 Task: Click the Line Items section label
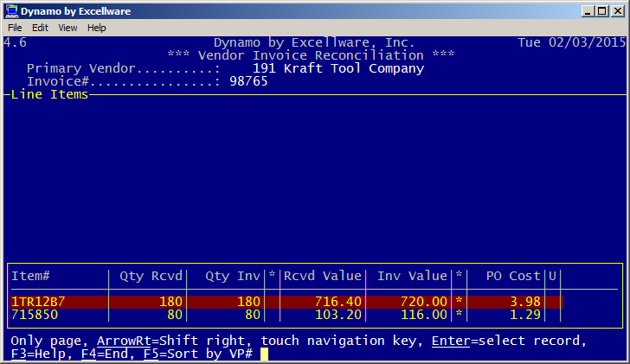(49, 94)
